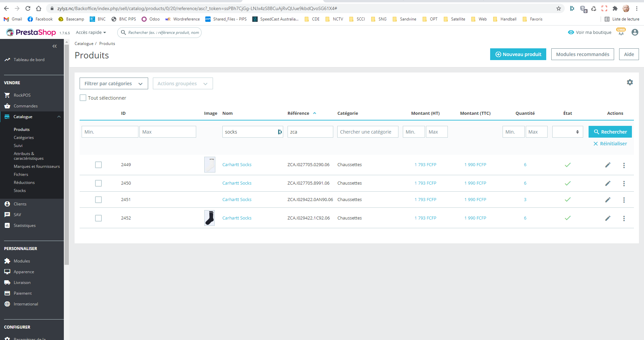Image resolution: width=644 pixels, height=340 pixels.
Task: Tick the checkbox for product 2452
Action: [x=98, y=218]
